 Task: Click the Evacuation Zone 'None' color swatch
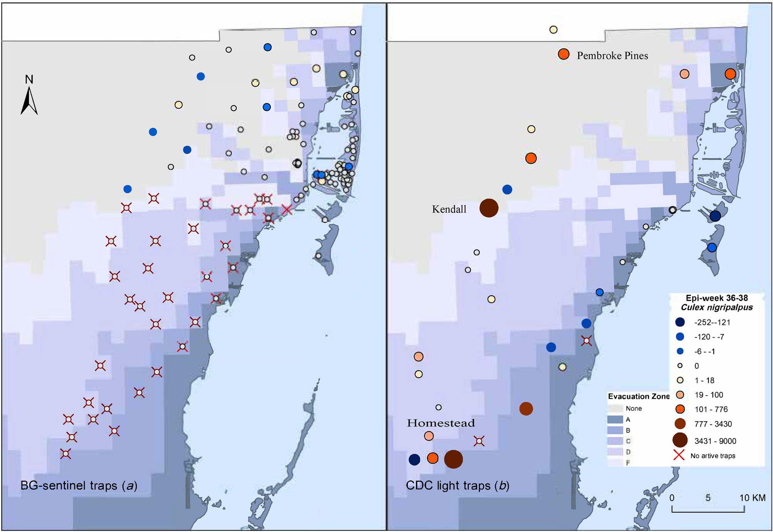(615, 408)
